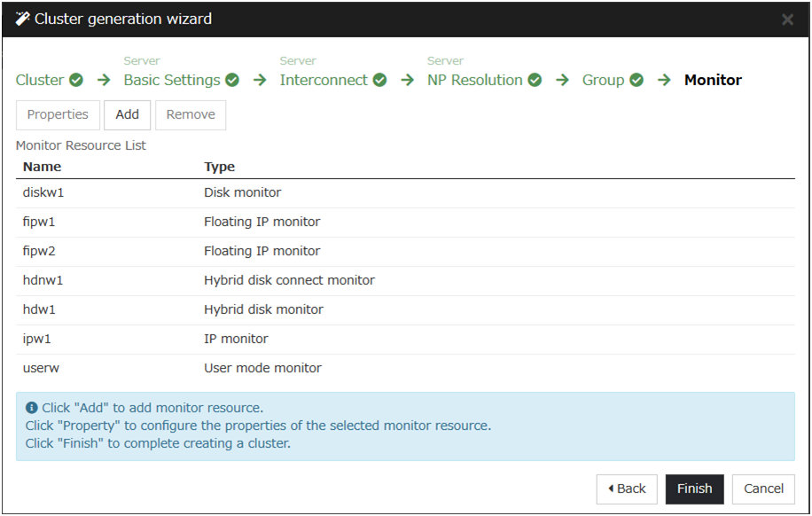
Task: Click the checkmark beside Basic Settings
Action: pos(232,80)
